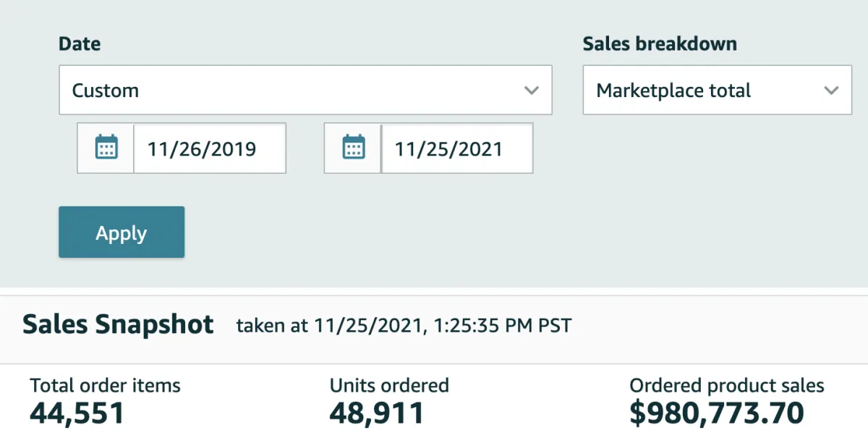Click the 11/25/2021 end date field
The width and height of the screenshot is (868, 446).
click(456, 148)
